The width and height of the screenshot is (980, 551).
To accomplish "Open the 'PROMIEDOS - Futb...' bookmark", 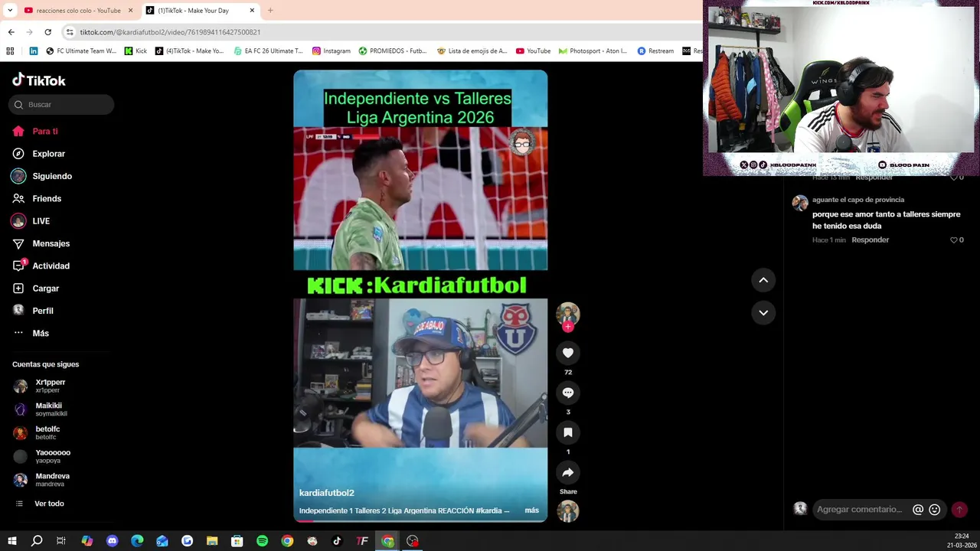I will click(x=393, y=51).
